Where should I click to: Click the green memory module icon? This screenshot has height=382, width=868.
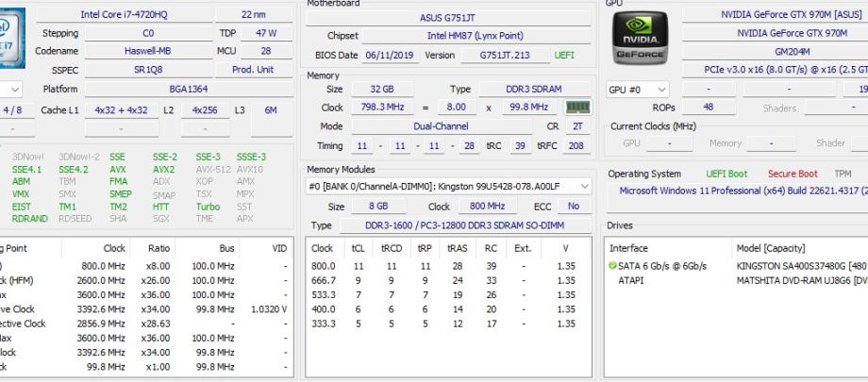click(578, 107)
